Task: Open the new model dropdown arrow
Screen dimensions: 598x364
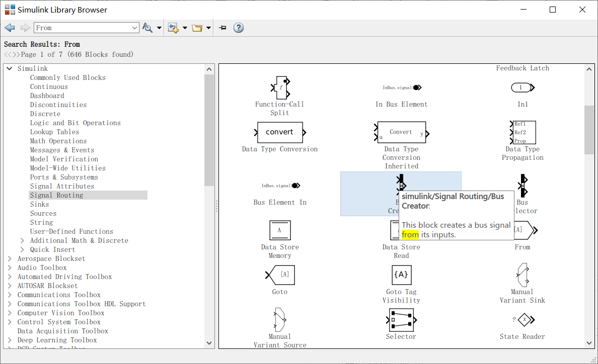Action: pos(185,28)
